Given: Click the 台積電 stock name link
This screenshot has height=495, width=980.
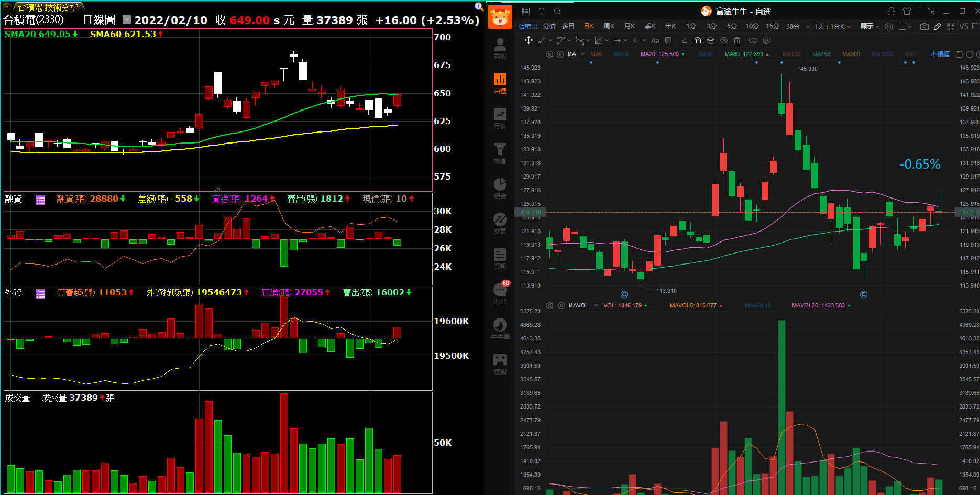Looking at the screenshot, I should (x=528, y=26).
